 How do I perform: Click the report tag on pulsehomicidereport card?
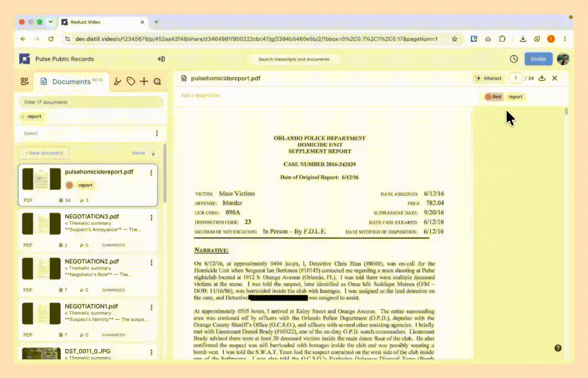pyautogui.click(x=85, y=185)
